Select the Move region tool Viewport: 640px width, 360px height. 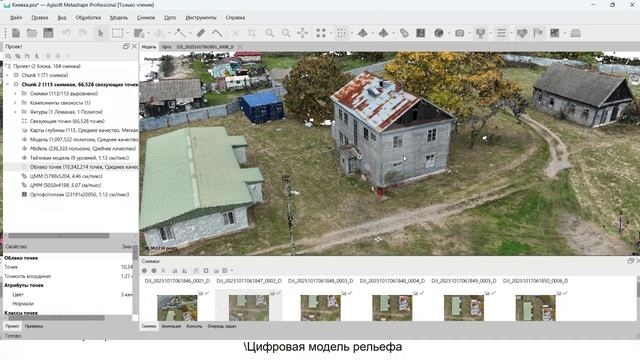[139, 33]
